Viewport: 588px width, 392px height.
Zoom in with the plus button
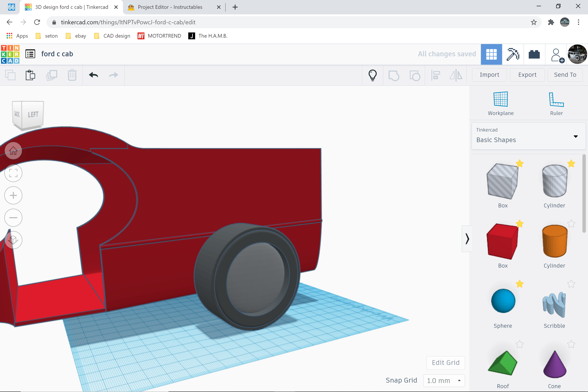13,195
